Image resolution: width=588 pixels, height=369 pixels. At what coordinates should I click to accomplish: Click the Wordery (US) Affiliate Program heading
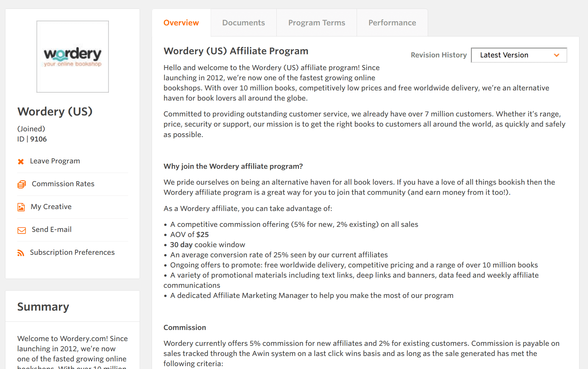pyautogui.click(x=236, y=51)
